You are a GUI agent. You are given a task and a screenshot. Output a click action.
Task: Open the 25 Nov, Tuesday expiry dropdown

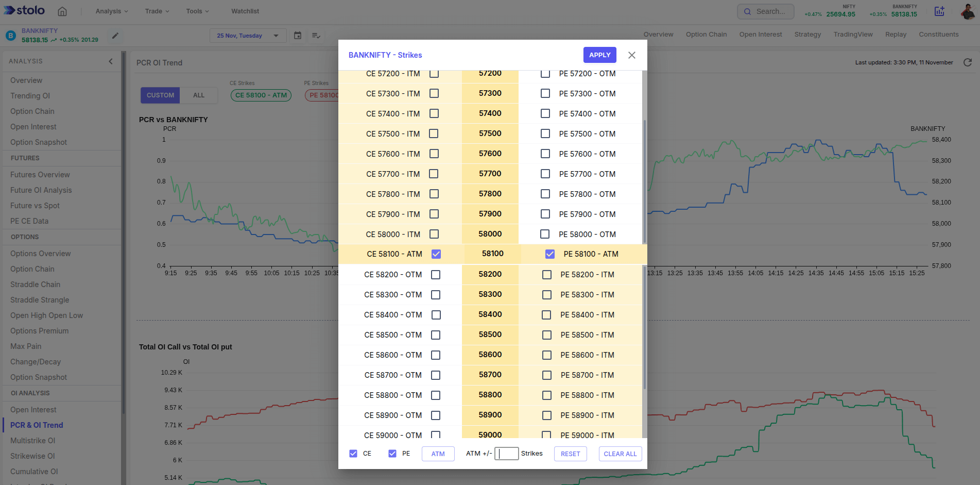248,36
